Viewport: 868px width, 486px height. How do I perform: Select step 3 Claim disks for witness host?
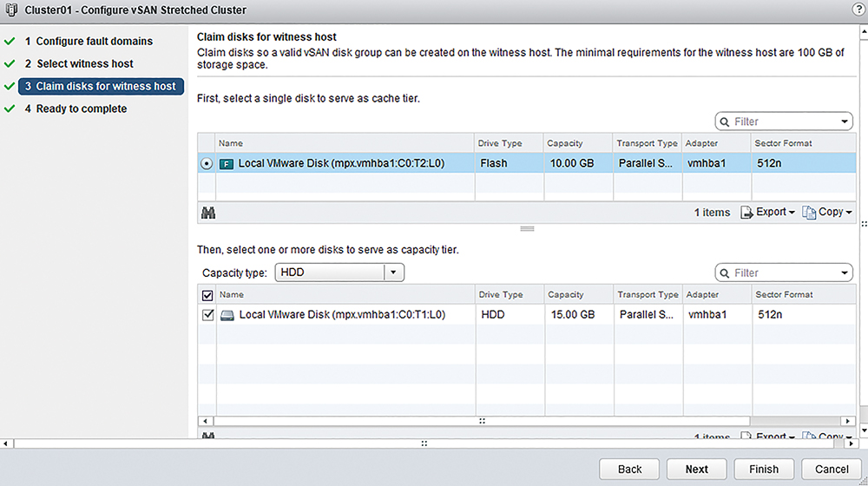pyautogui.click(x=101, y=86)
